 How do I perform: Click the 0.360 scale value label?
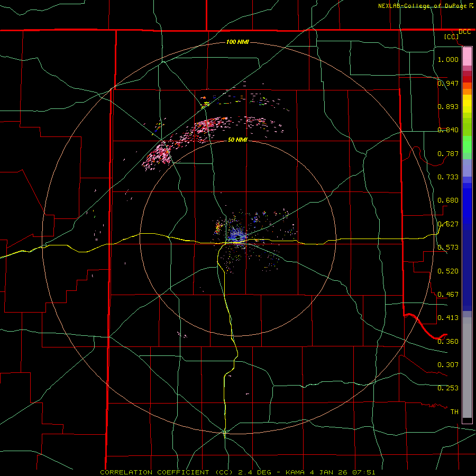pyautogui.click(x=448, y=341)
